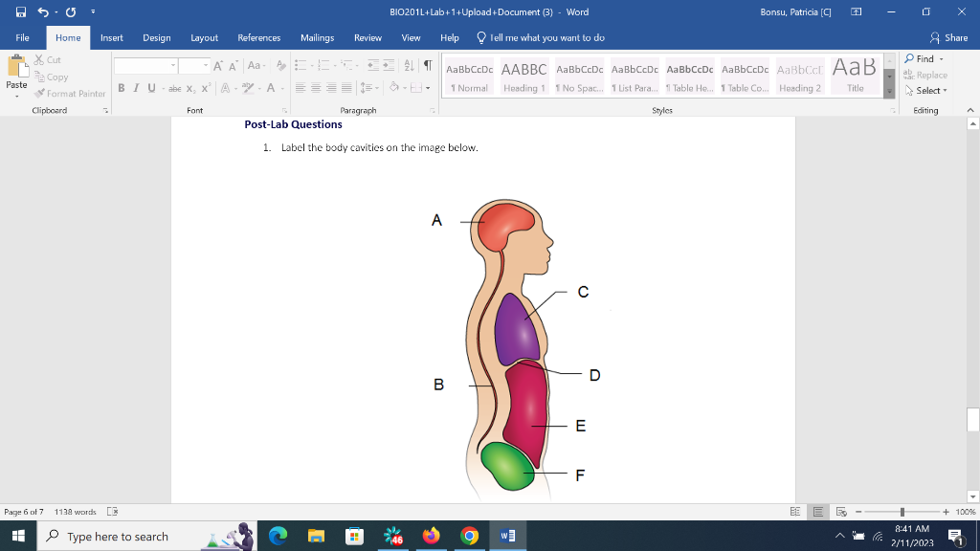Switch to Read Mode view
The image size is (980, 551).
click(x=795, y=512)
